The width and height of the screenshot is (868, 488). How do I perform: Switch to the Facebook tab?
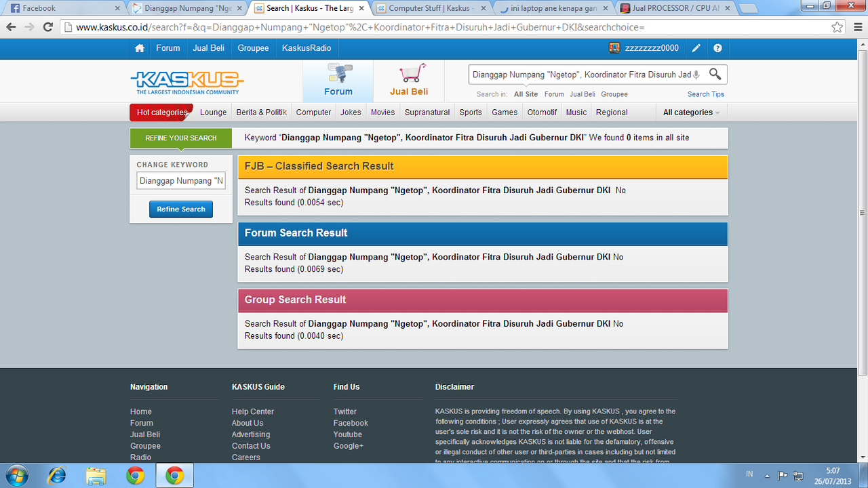point(63,9)
